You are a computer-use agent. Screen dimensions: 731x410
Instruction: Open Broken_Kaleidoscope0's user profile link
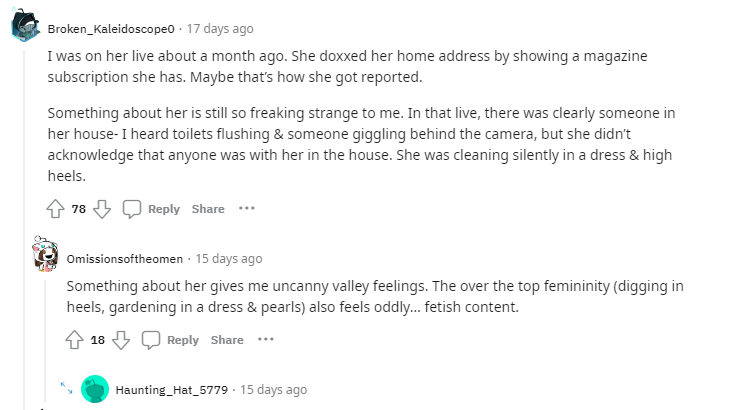114,28
